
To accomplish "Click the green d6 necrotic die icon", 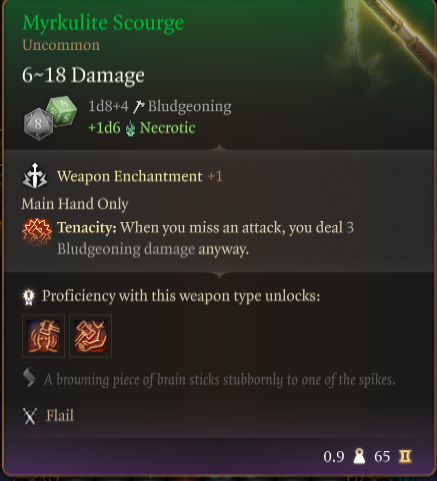I will [62, 111].
